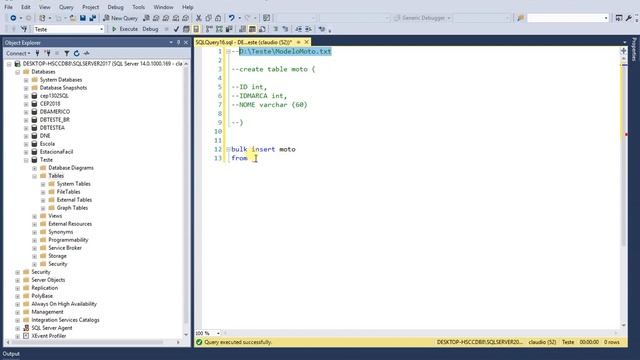Undo the last edit
The height and width of the screenshot is (360, 640).
tap(231, 18)
